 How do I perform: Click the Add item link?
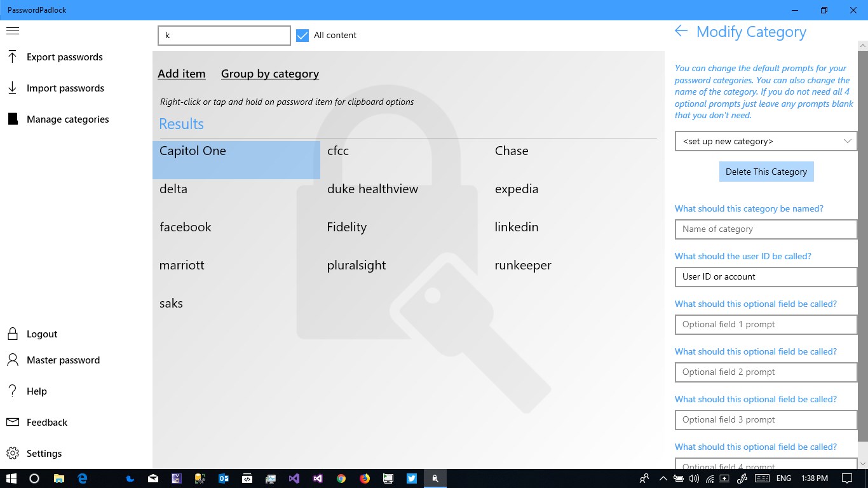tap(182, 74)
